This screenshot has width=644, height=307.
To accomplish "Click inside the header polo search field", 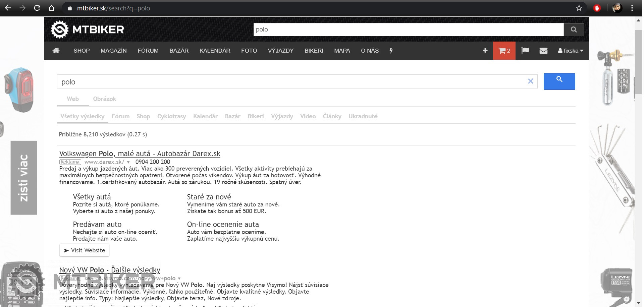I will (408, 29).
